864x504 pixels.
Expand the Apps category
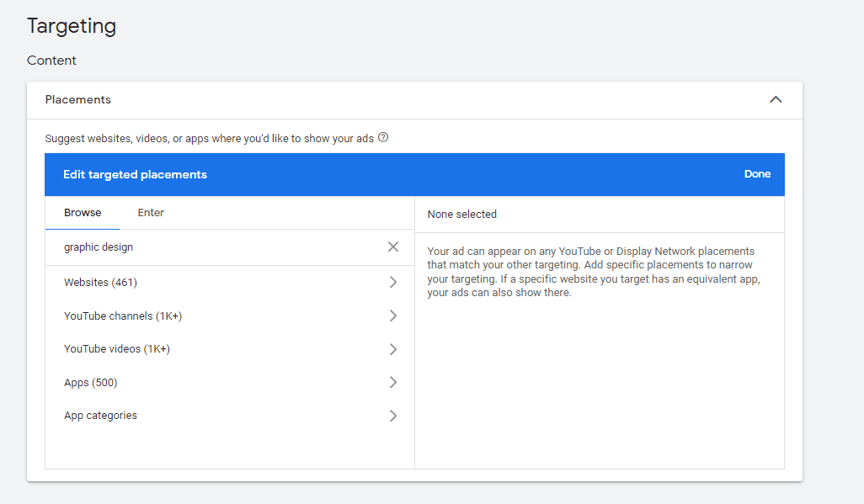click(392, 381)
